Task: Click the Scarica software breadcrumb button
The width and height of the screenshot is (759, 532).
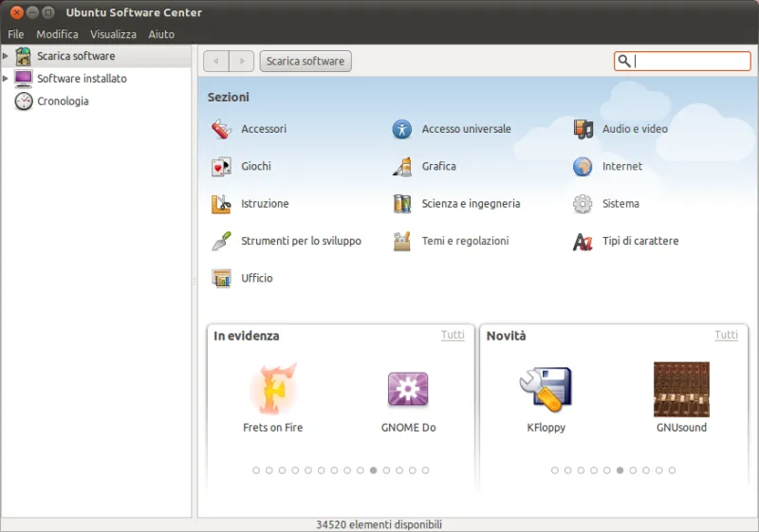Action: [305, 62]
